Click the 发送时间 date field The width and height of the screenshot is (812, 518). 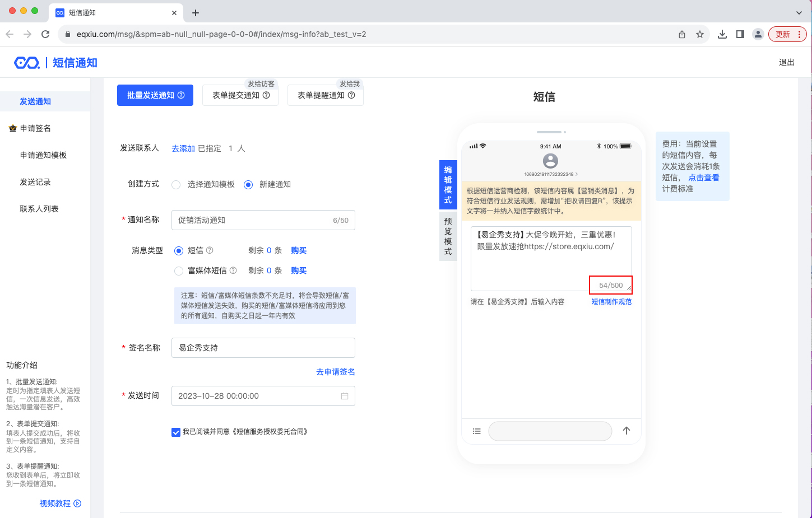[263, 396]
